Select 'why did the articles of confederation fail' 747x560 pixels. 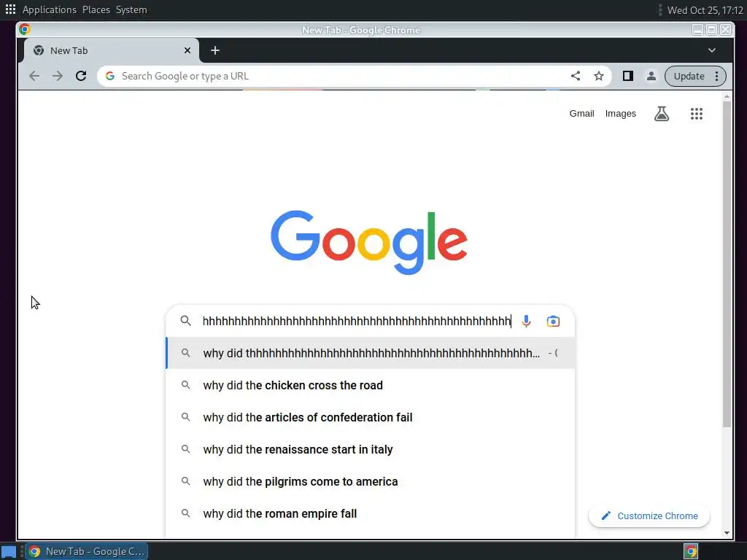[371, 417]
